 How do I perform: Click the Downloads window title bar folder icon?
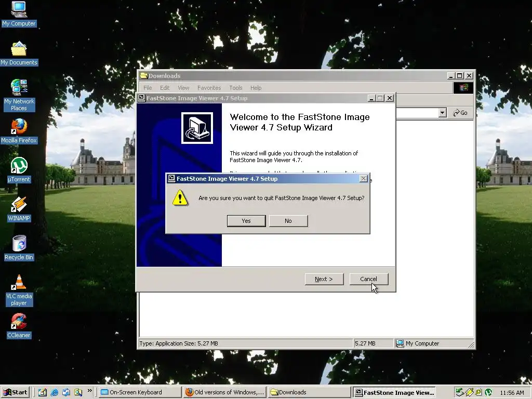pos(144,76)
